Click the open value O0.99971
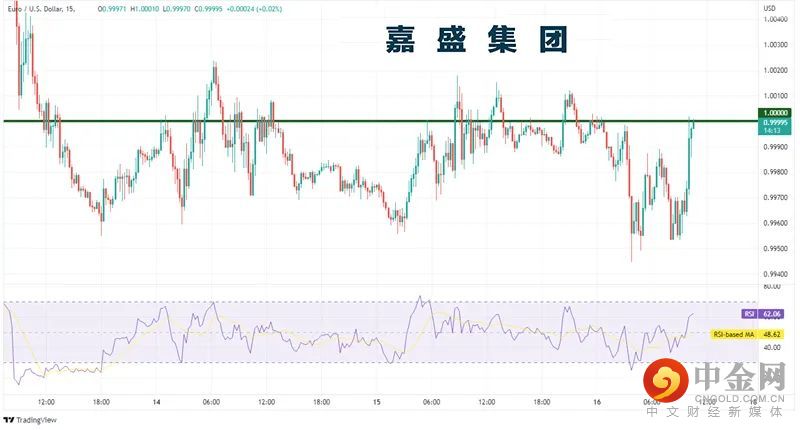Image resolution: width=800 pixels, height=430 pixels. pos(112,9)
